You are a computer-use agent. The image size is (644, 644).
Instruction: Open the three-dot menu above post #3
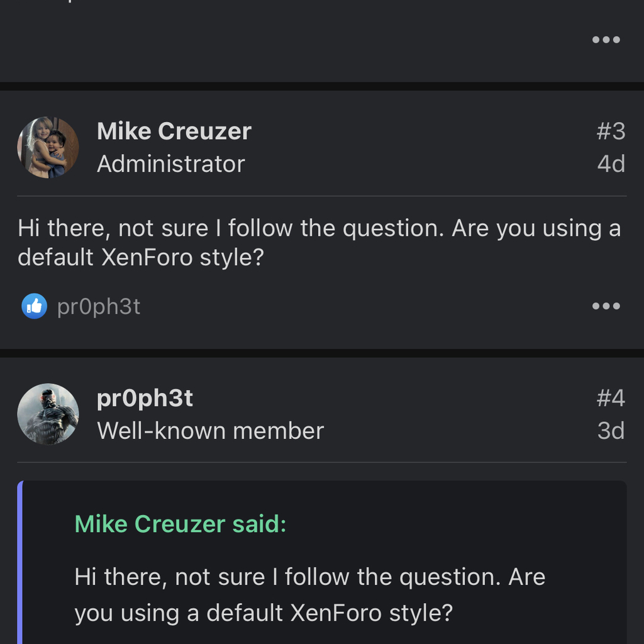[606, 40]
